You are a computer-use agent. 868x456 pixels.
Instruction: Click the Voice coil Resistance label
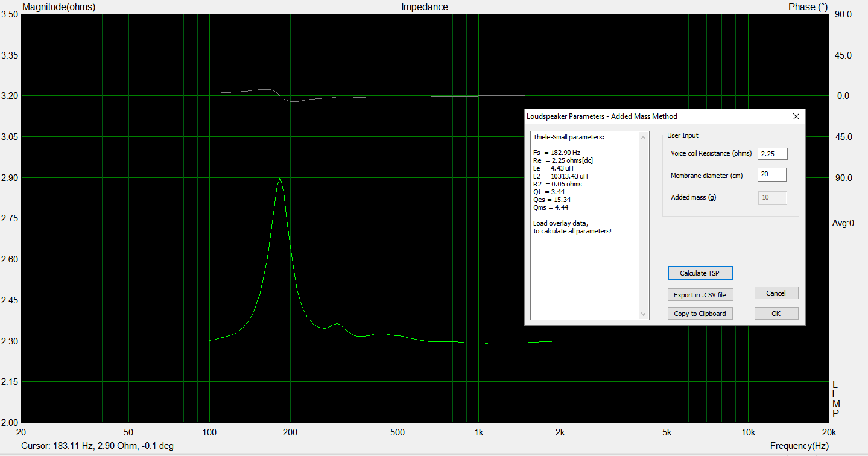(711, 154)
